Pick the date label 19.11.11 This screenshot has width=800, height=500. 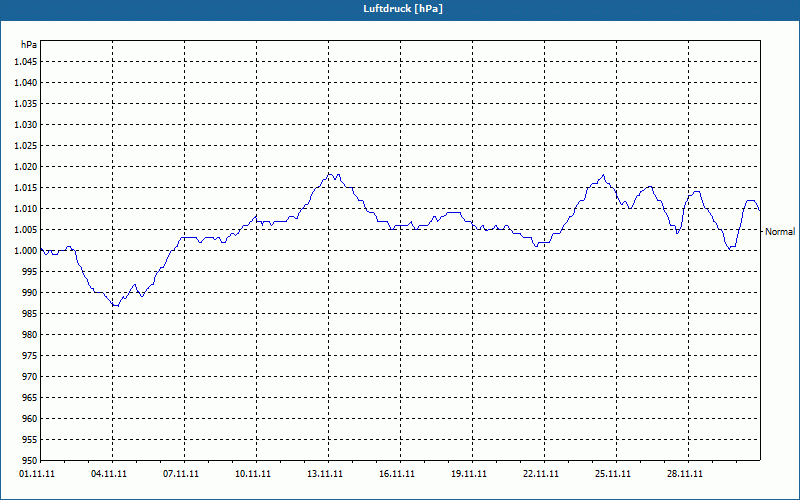pyautogui.click(x=468, y=473)
